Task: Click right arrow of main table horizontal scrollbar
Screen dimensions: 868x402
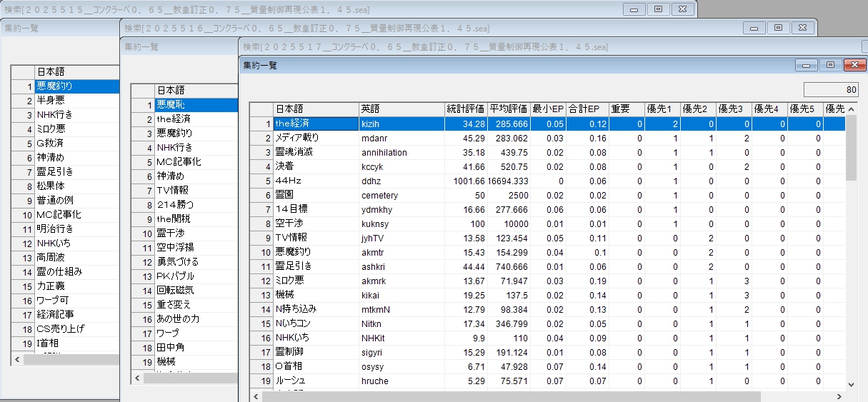Action: [x=839, y=396]
